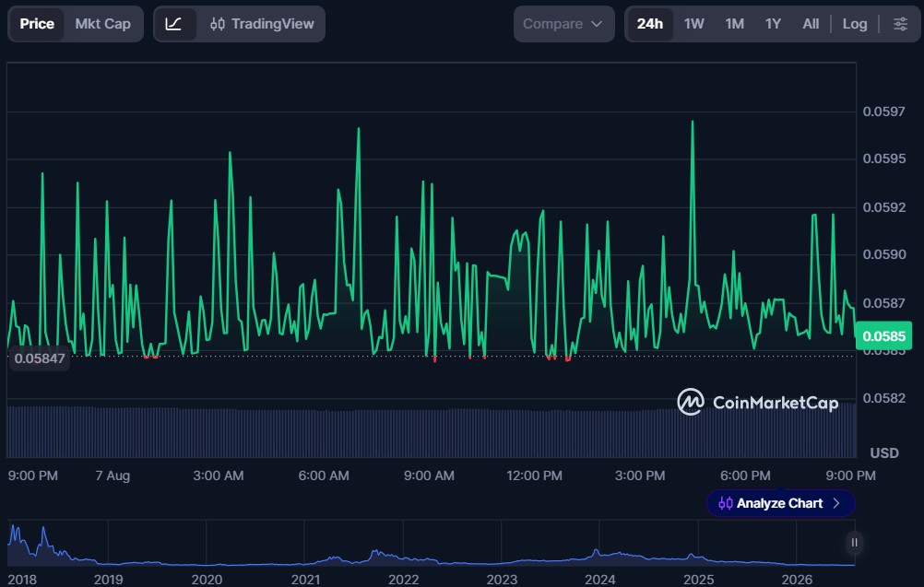
Task: Click the 0.0595 axis label
Action: pos(883,159)
